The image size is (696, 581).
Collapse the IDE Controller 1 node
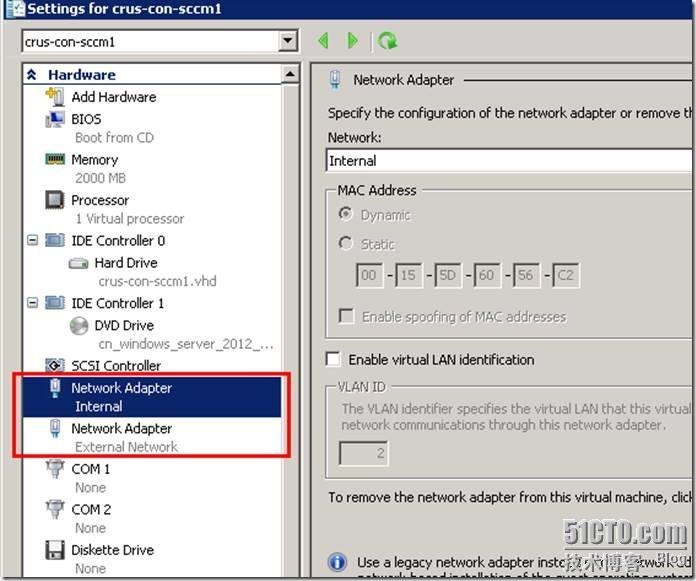(32, 303)
